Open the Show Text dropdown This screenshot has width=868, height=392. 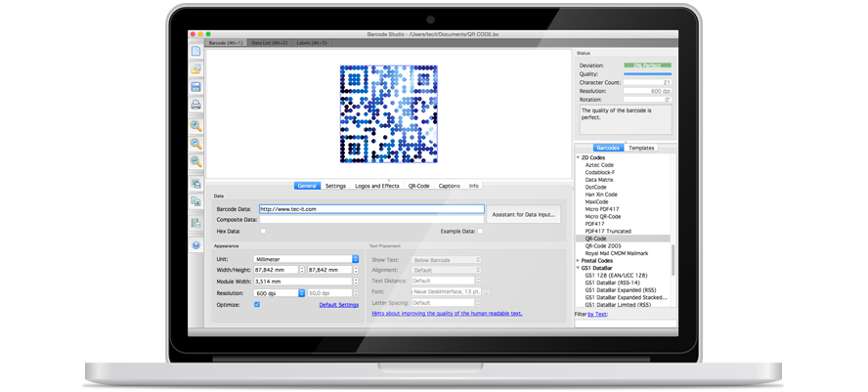click(x=446, y=260)
